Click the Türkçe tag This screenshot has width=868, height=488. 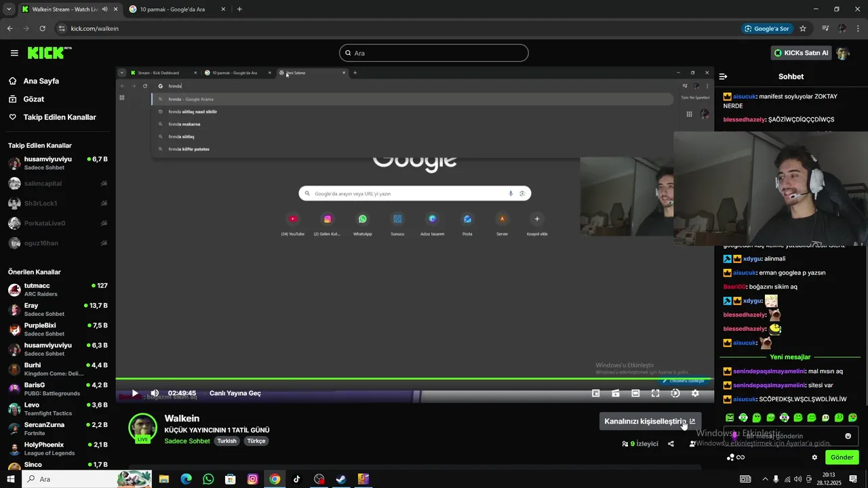pyautogui.click(x=256, y=441)
